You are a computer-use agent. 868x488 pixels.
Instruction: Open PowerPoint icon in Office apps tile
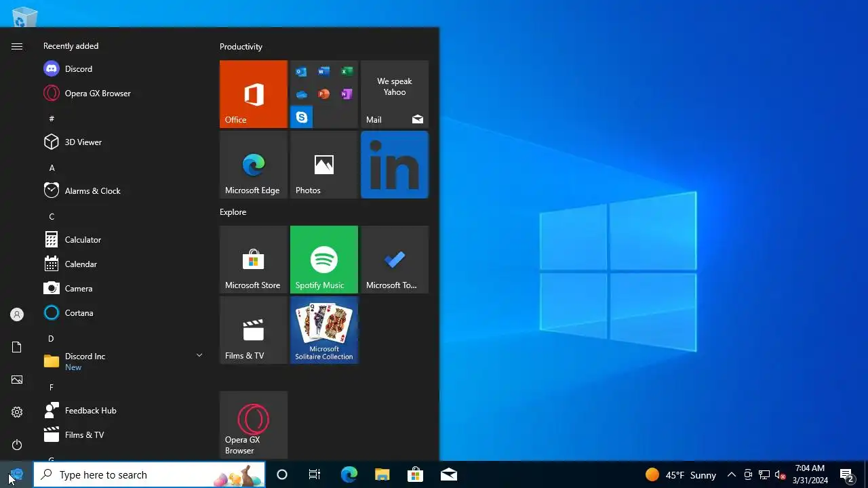point(324,94)
